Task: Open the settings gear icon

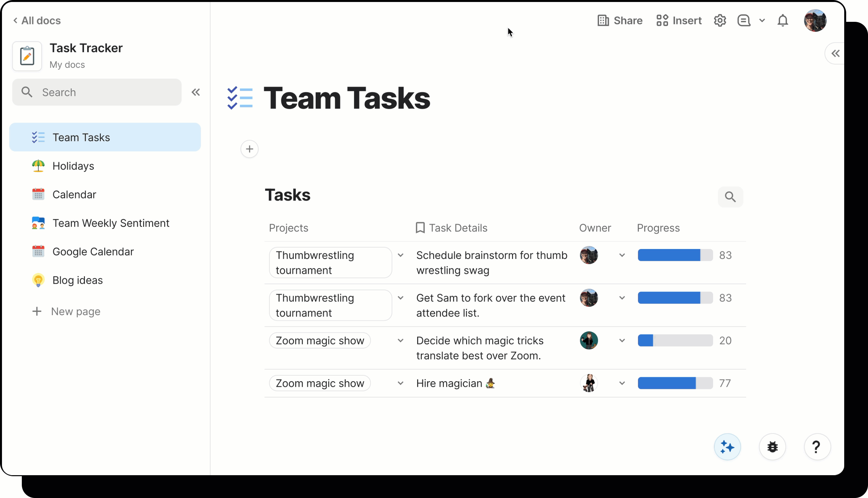Action: (x=720, y=21)
